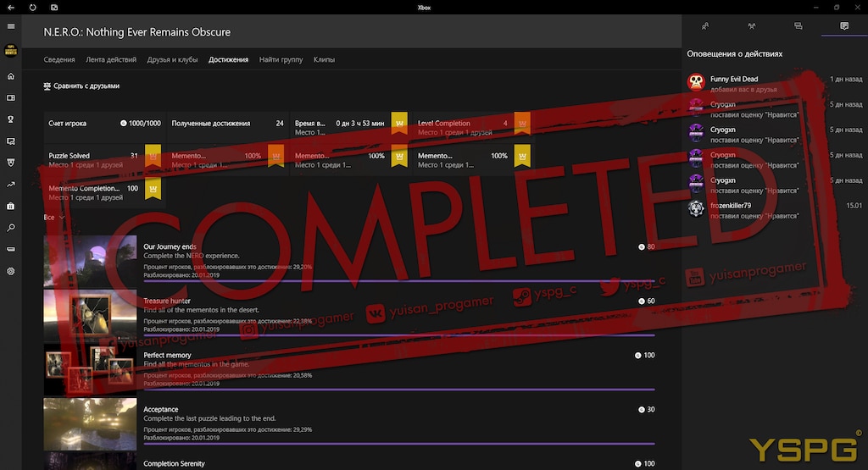Image resolution: width=868 pixels, height=470 pixels.
Task: Open console Connection icon in sidebar
Action: pyautogui.click(x=10, y=249)
